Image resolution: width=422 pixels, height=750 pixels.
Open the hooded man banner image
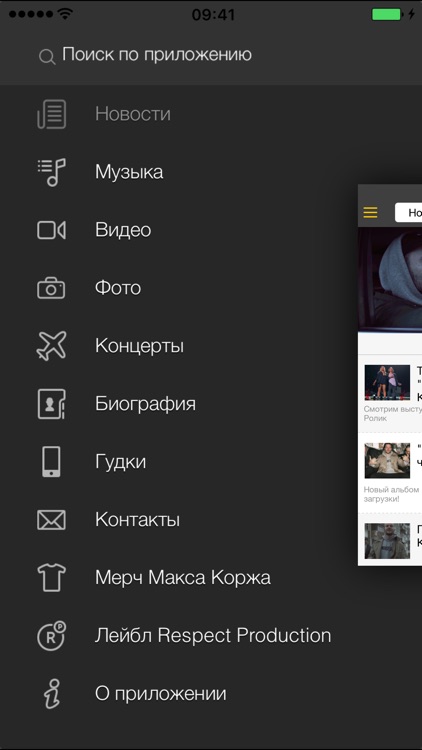coord(390,279)
